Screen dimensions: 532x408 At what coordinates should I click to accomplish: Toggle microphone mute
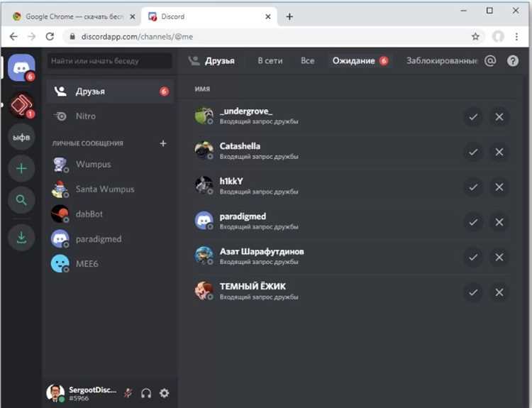(128, 393)
